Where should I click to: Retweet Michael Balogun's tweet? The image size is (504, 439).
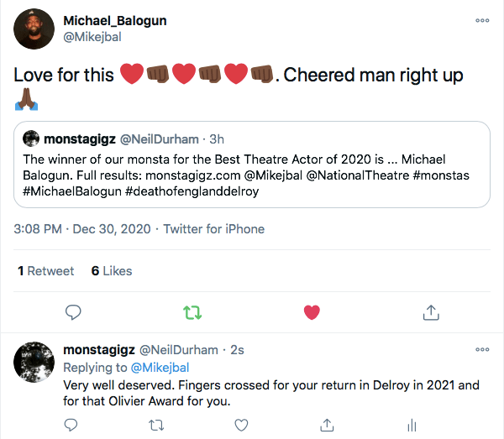pos(192,312)
